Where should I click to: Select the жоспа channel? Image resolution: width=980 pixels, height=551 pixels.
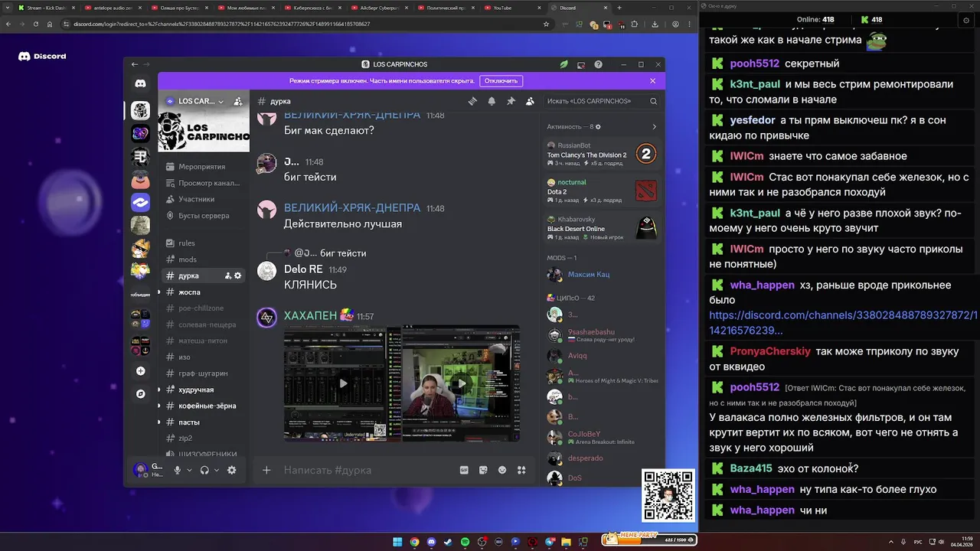click(x=203, y=292)
